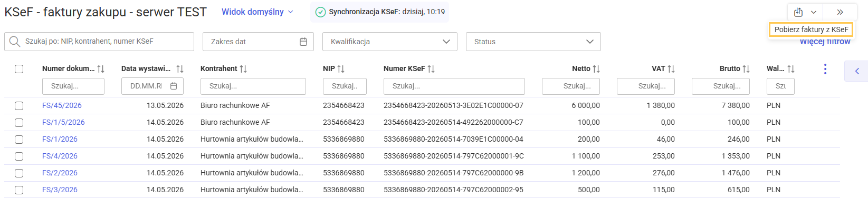Toggle the select-all header checkbox
Viewport: 868px width, 198px height.
[x=19, y=69]
